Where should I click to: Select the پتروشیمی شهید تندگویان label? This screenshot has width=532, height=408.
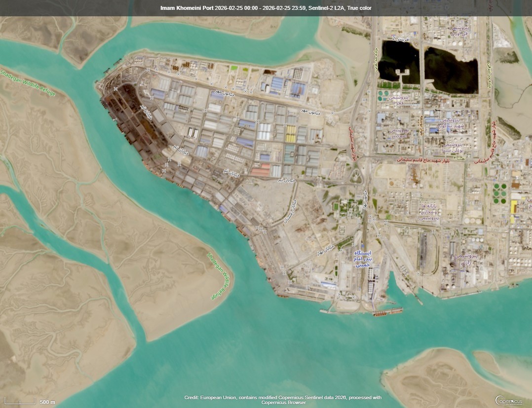pyautogui.click(x=450, y=123)
